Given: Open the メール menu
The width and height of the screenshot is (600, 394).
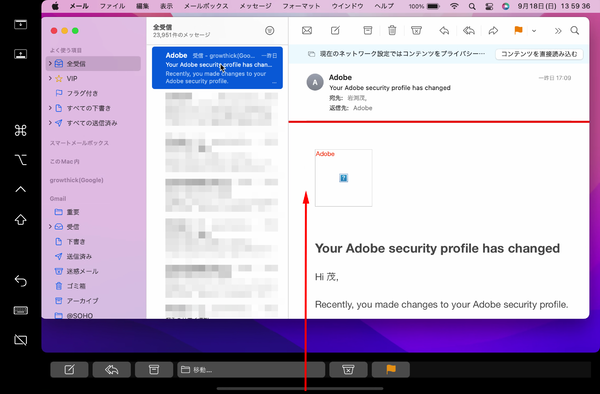Looking at the screenshot, I should point(79,6).
